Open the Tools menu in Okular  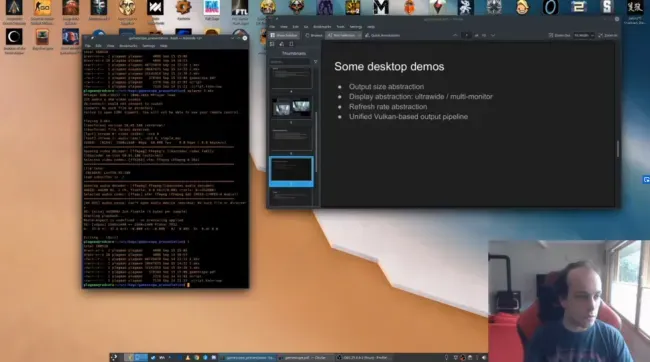click(340, 27)
